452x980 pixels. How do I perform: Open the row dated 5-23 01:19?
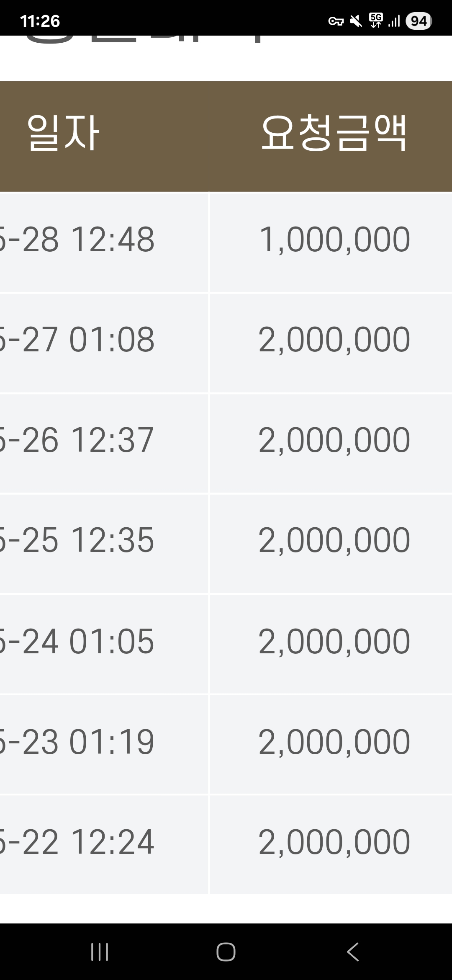[226, 745]
